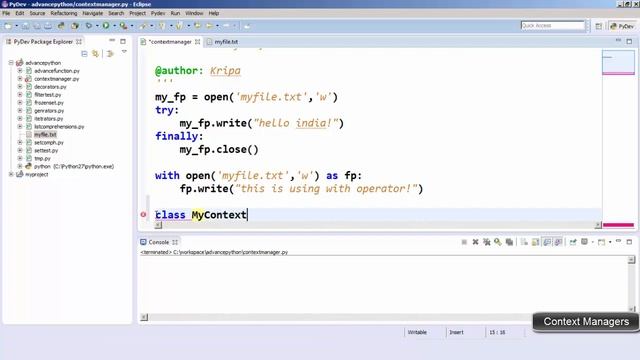Toggle Scroll Lock in Console toolbar

(x=536, y=242)
